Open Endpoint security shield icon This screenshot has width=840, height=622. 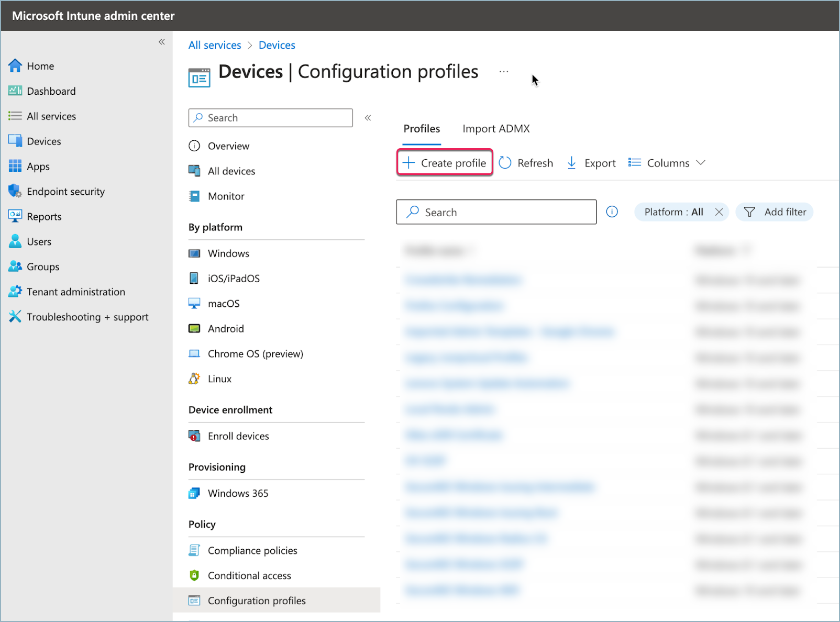[x=15, y=192]
